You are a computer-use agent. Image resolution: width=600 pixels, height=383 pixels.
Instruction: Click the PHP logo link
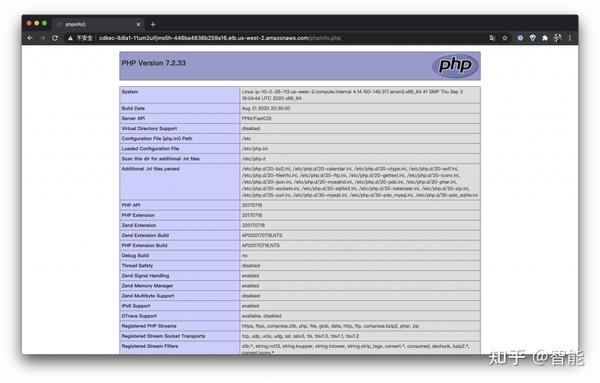(455, 65)
